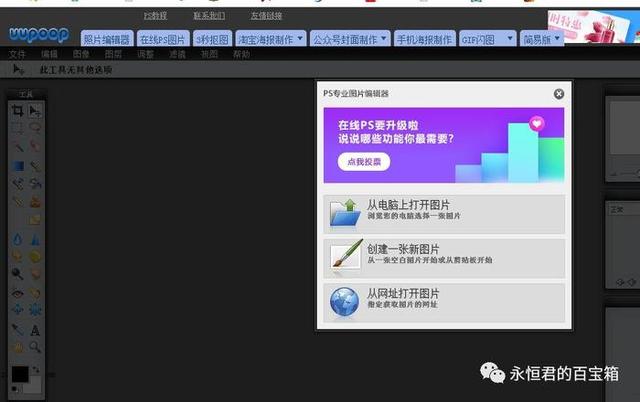
Task: Select the Crop tool
Action: point(17,111)
